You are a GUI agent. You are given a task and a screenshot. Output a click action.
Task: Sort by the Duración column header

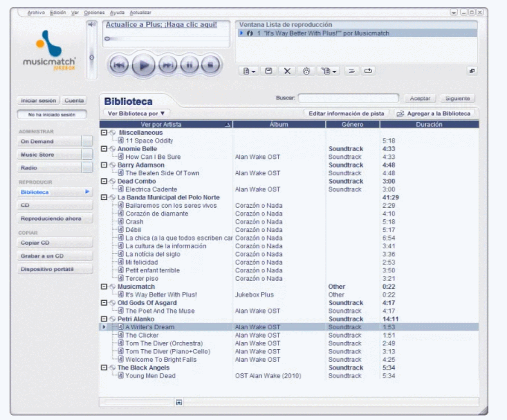point(429,124)
